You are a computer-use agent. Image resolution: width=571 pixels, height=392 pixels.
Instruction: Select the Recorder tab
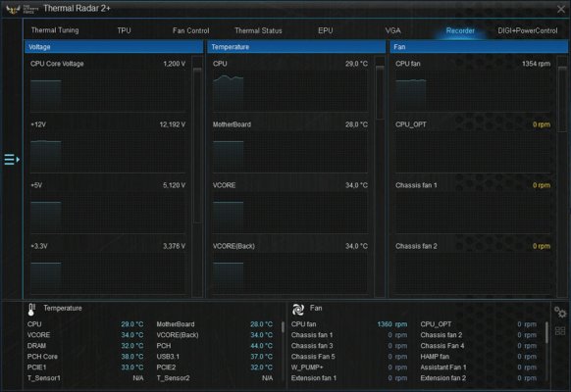[460, 30]
